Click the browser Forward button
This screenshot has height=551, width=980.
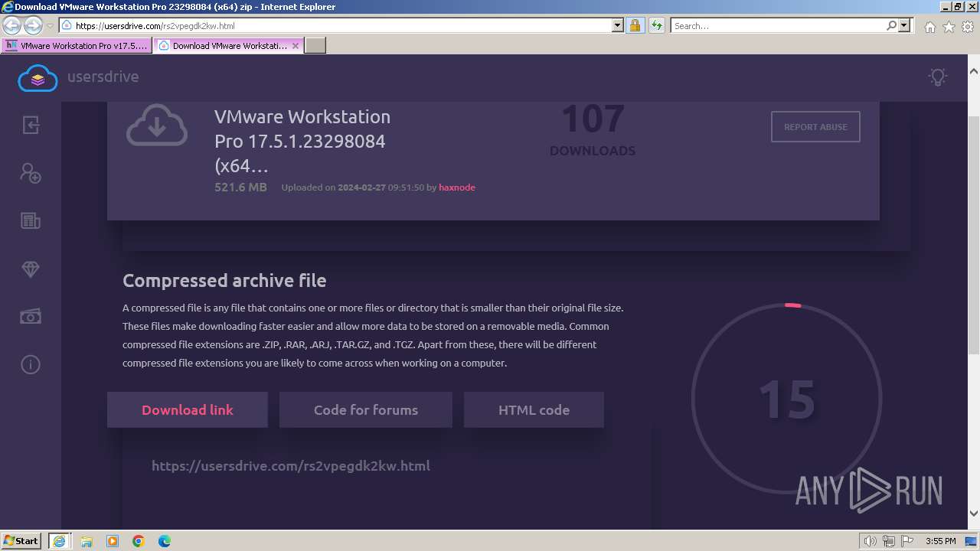[x=33, y=25]
